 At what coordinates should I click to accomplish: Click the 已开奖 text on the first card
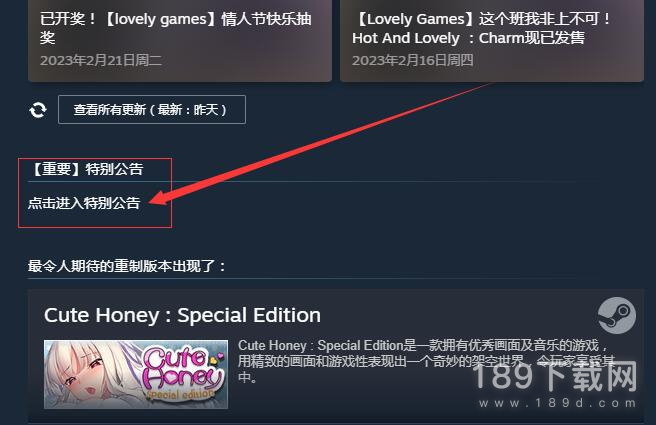(x=63, y=19)
